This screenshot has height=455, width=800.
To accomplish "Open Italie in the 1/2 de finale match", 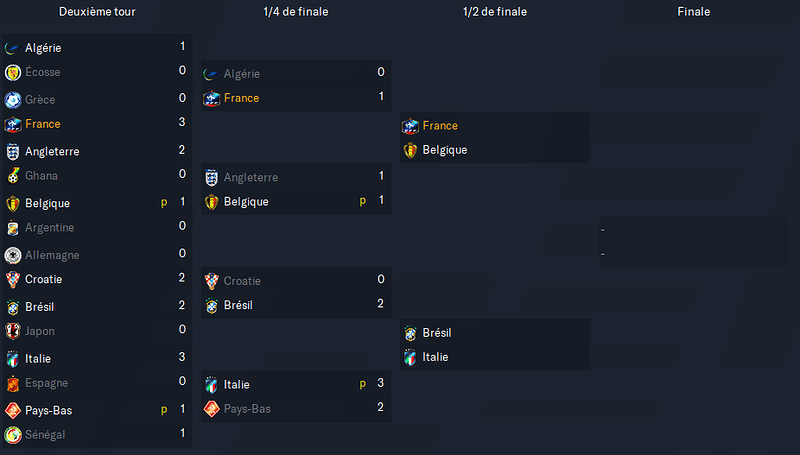I will pyautogui.click(x=435, y=357).
